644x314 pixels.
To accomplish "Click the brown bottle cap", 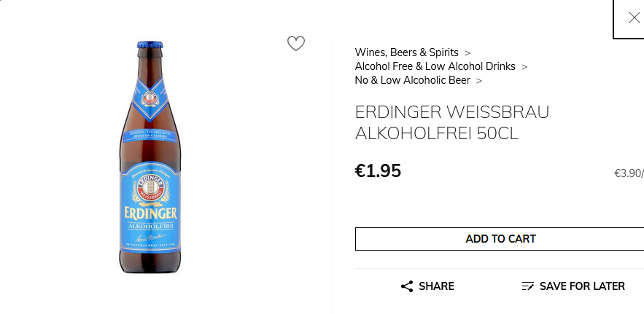I will pos(149,45).
